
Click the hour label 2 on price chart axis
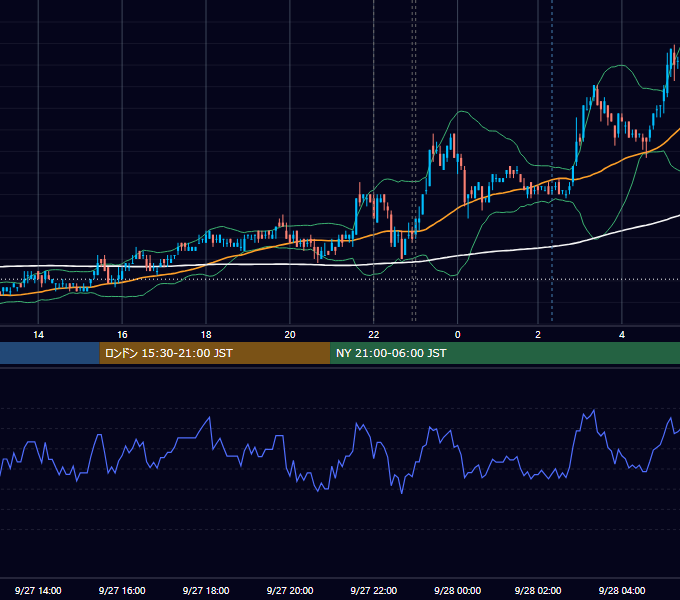[538, 335]
